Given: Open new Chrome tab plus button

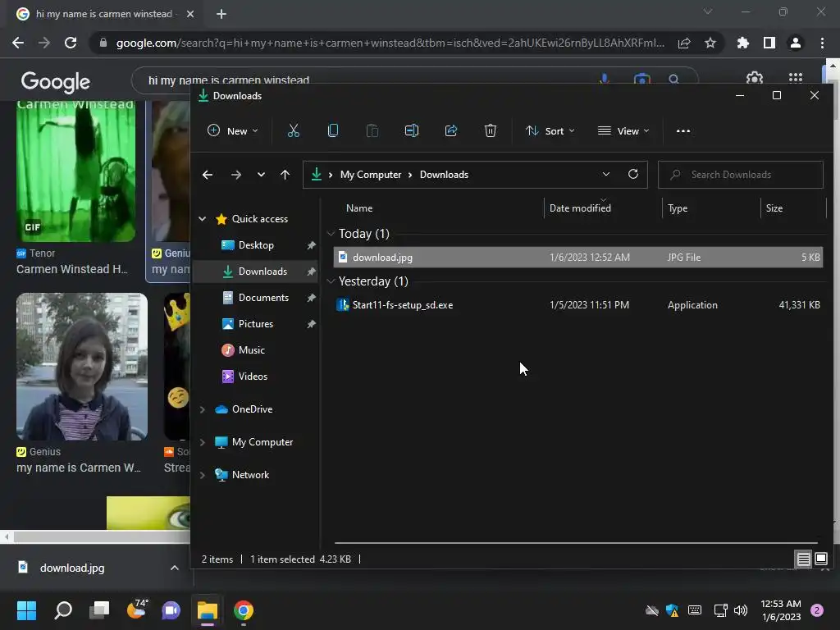Looking at the screenshot, I should pyautogui.click(x=221, y=14).
